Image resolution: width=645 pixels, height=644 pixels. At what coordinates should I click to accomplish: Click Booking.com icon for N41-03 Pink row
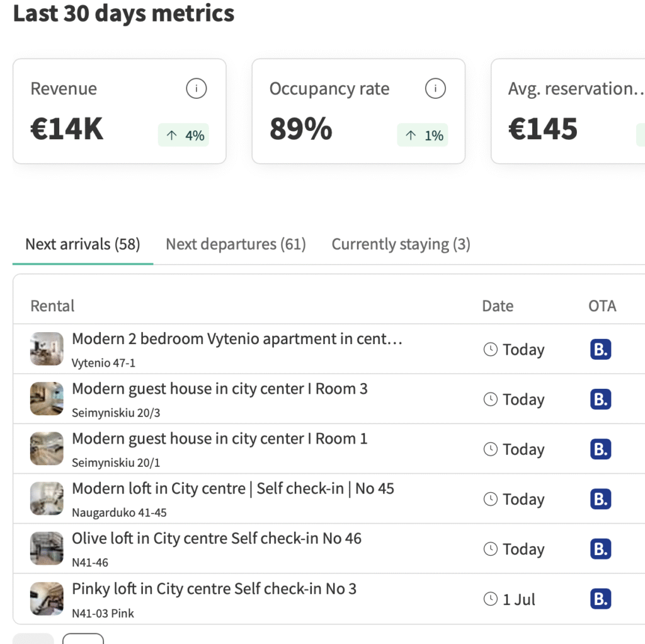click(x=600, y=599)
